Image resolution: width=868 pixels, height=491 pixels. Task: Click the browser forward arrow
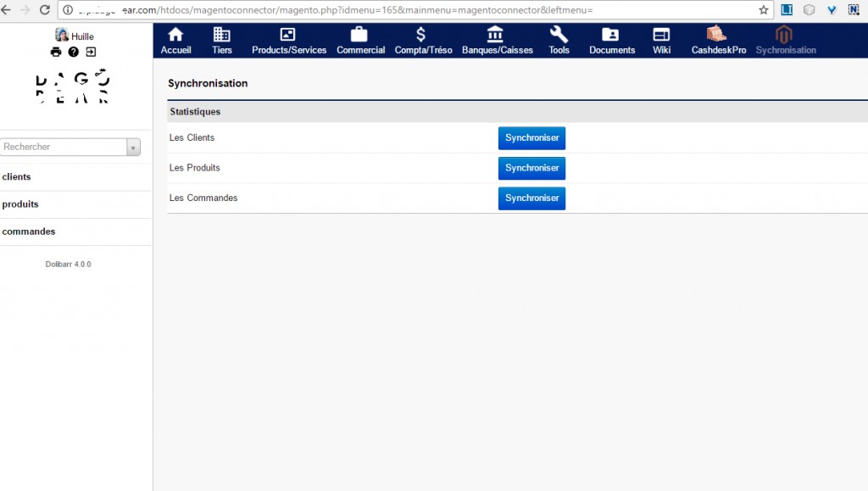point(25,10)
